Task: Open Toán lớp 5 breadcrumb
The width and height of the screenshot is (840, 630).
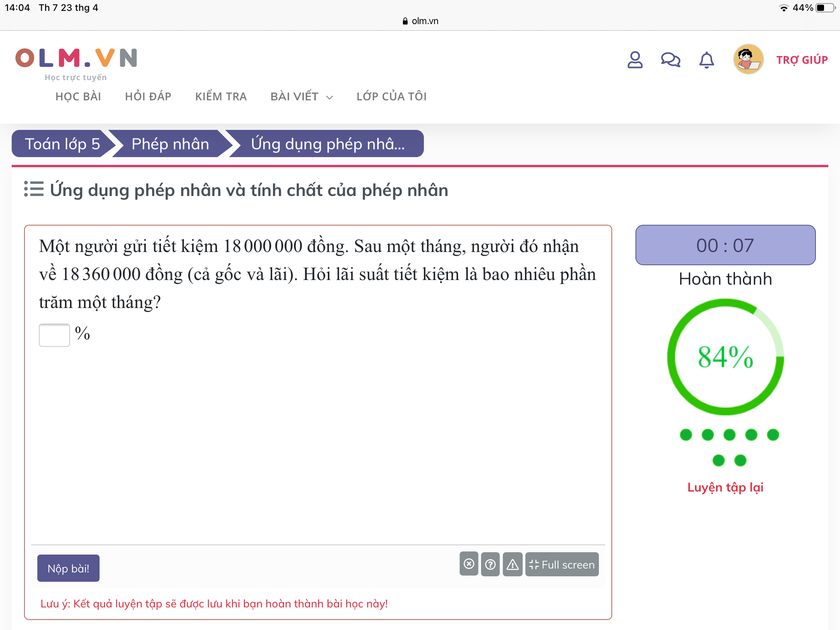Action: pos(62,144)
